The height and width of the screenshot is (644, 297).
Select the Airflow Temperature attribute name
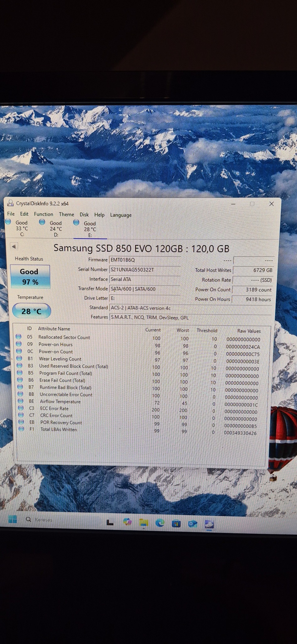(x=60, y=402)
